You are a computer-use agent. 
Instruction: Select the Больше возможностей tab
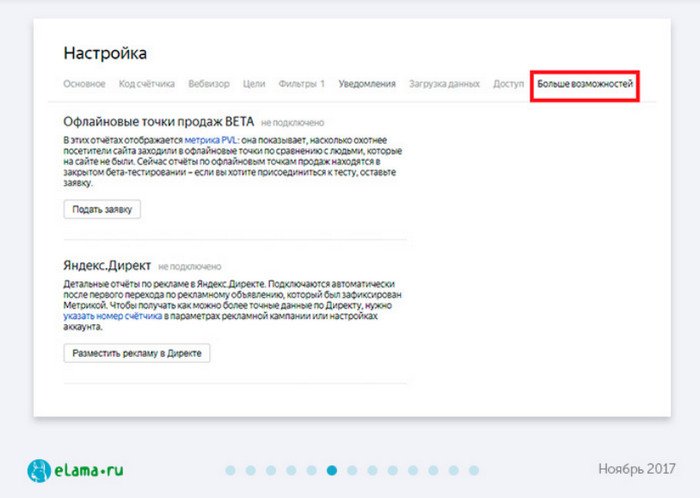585,84
